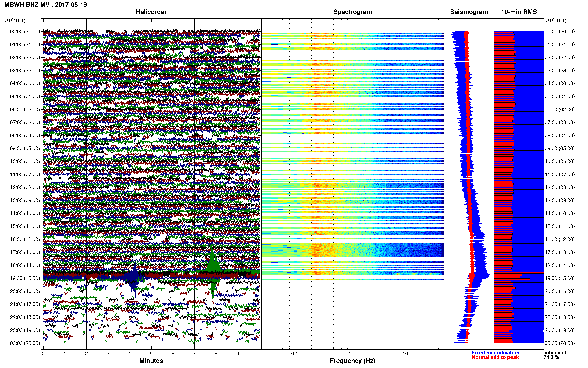Screen dimensions: 588x368
Task: Click the "0" tick on the Minutes axis
Action: click(43, 354)
